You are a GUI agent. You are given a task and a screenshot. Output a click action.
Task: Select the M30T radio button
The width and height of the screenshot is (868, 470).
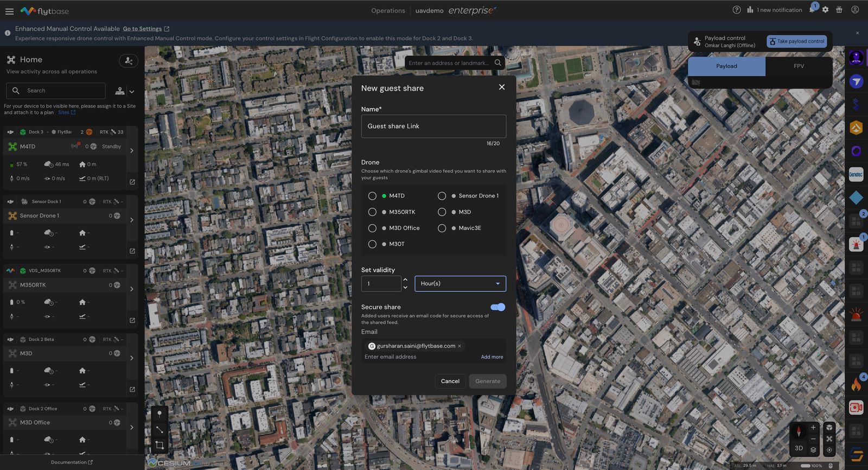(372, 244)
